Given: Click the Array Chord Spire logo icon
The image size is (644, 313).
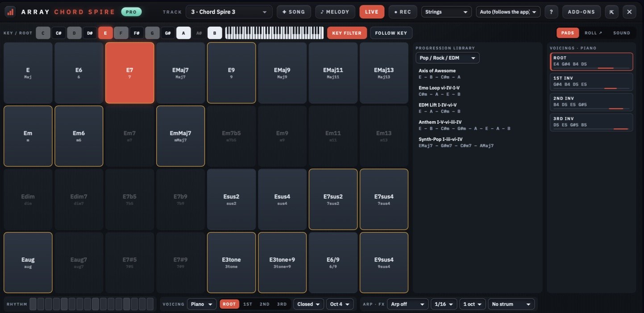Looking at the screenshot, I should click(10, 12).
